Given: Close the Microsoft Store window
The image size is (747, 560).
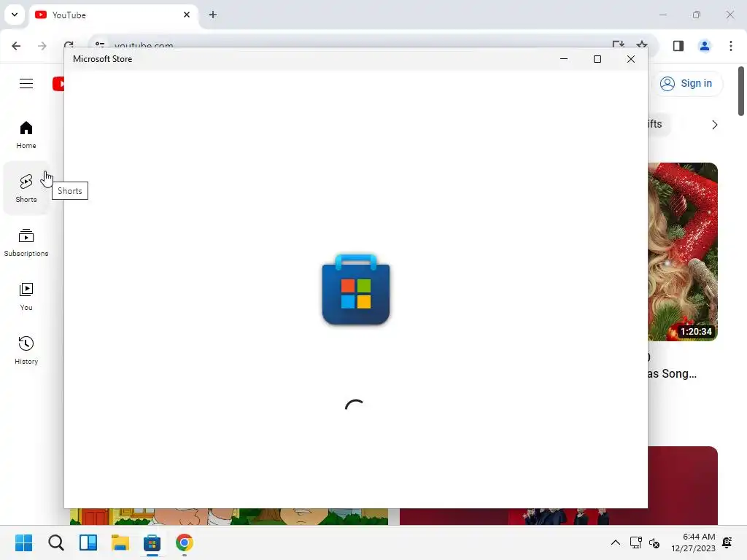Looking at the screenshot, I should pyautogui.click(x=631, y=59).
